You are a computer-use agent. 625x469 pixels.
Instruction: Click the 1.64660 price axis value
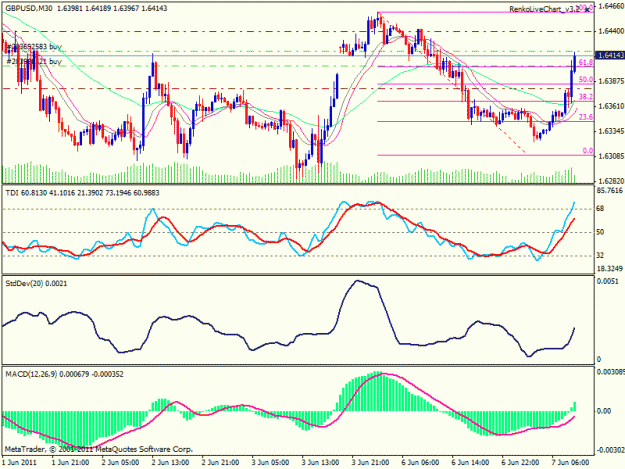[x=611, y=6]
